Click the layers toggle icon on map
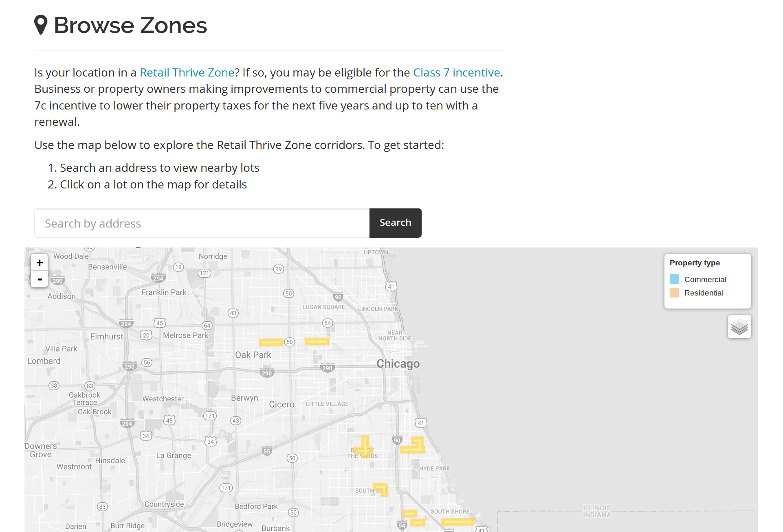The height and width of the screenshot is (532, 783). coord(740,327)
